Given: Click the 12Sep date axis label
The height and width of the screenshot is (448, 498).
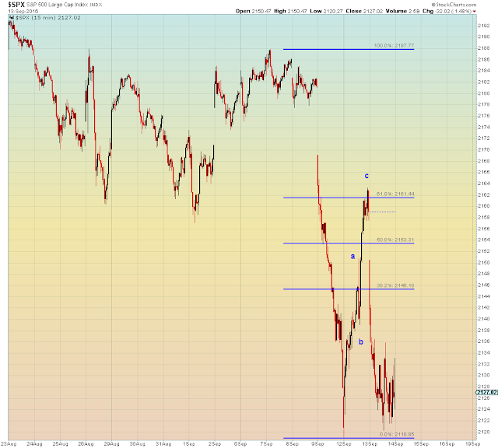Looking at the screenshot, I should [x=344, y=444].
